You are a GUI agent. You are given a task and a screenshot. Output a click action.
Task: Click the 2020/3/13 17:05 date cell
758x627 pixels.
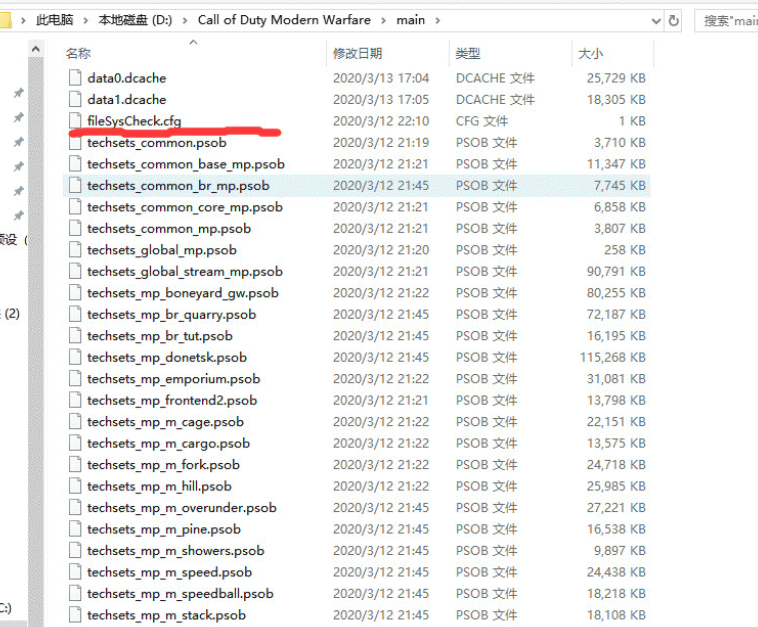[381, 99]
